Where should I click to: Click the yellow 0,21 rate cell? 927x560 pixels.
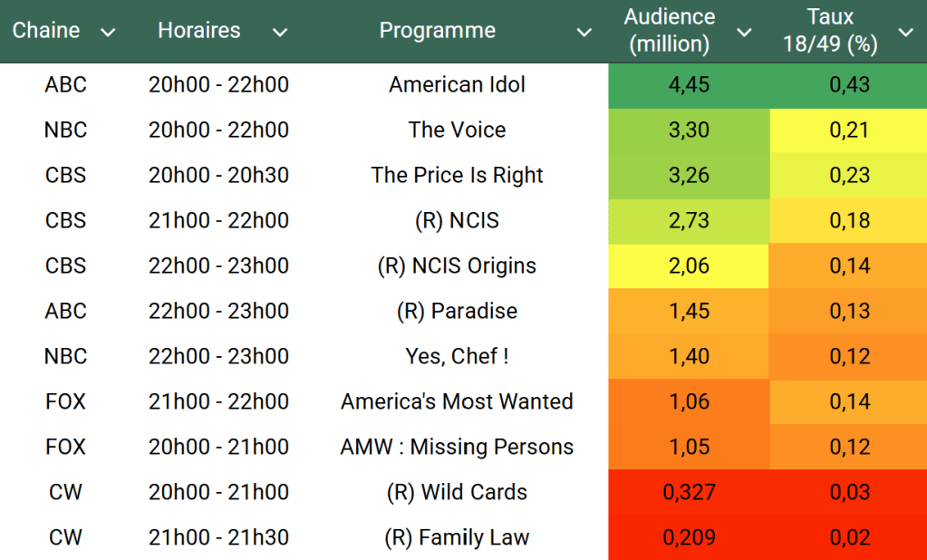click(x=849, y=130)
